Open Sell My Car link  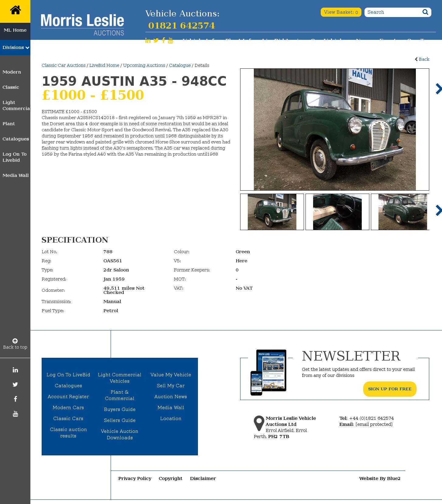171,386
